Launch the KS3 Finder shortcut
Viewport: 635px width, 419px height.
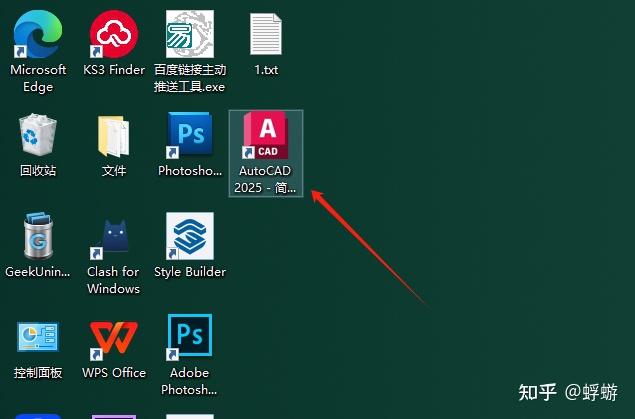tap(114, 34)
